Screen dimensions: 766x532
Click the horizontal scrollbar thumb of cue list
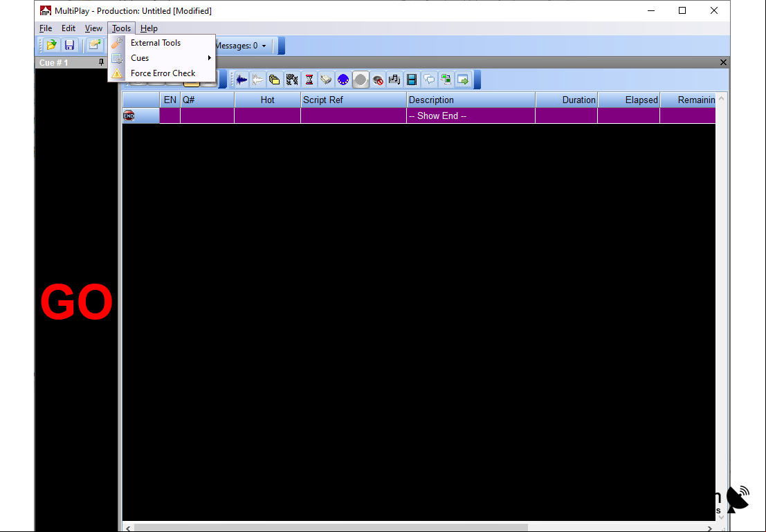tap(331, 528)
